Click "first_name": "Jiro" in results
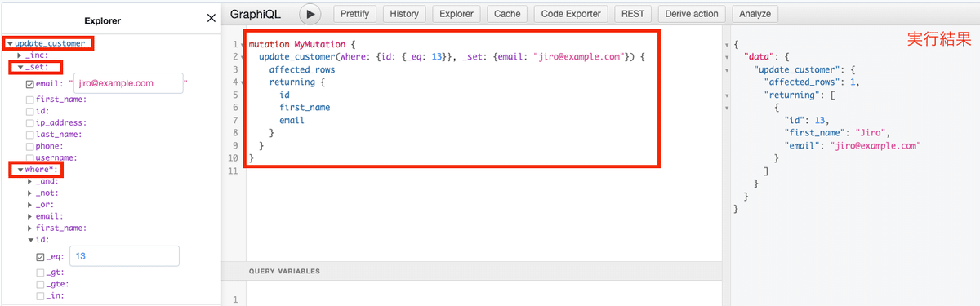This screenshot has width=980, height=306. 836,132
